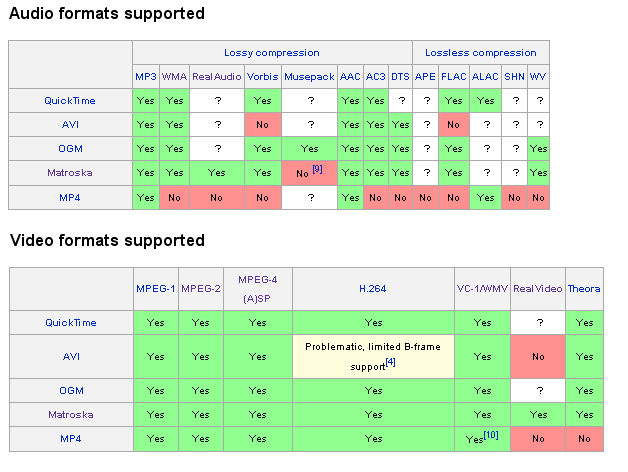This screenshot has width=628, height=472.
Task: Click the Vorbis format link
Action: 262,77
